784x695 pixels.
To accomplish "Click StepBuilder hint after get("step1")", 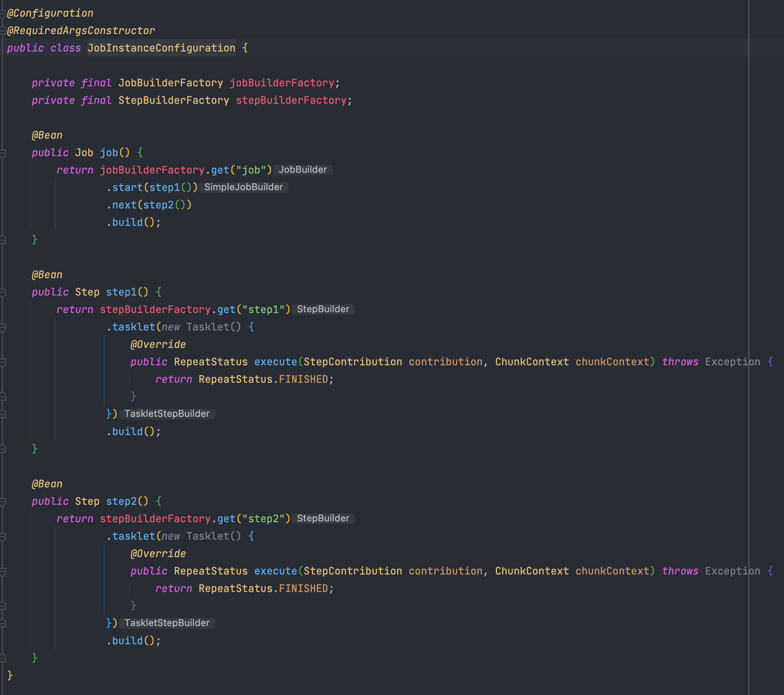I will click(x=323, y=309).
